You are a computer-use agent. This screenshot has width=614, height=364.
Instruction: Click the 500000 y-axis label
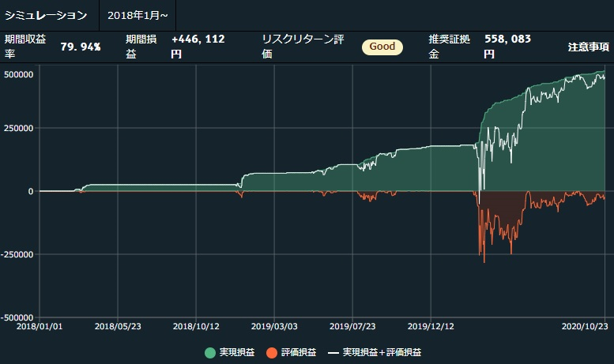pyautogui.click(x=18, y=73)
